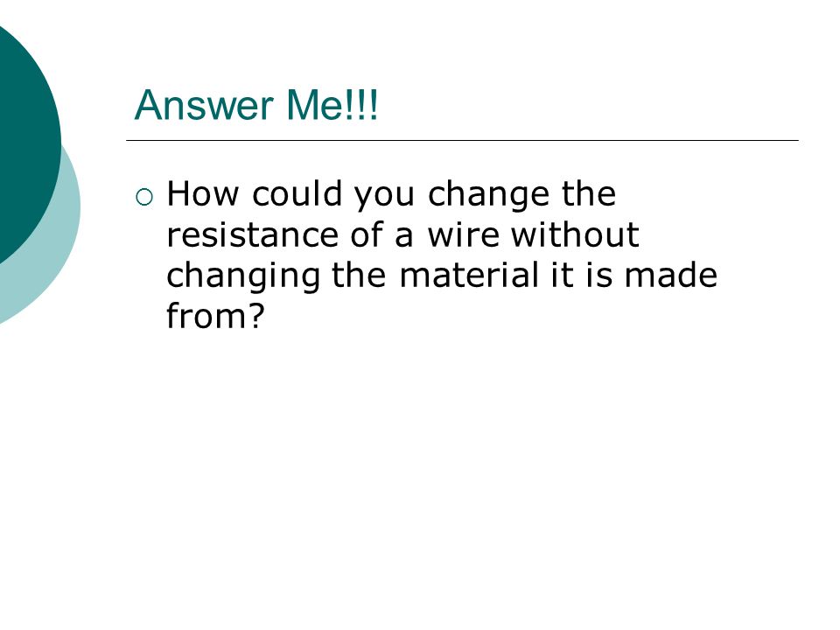Image resolution: width=840 pixels, height=630 pixels.
Task: Click the word "How" in the bullet
Action: [x=202, y=193]
